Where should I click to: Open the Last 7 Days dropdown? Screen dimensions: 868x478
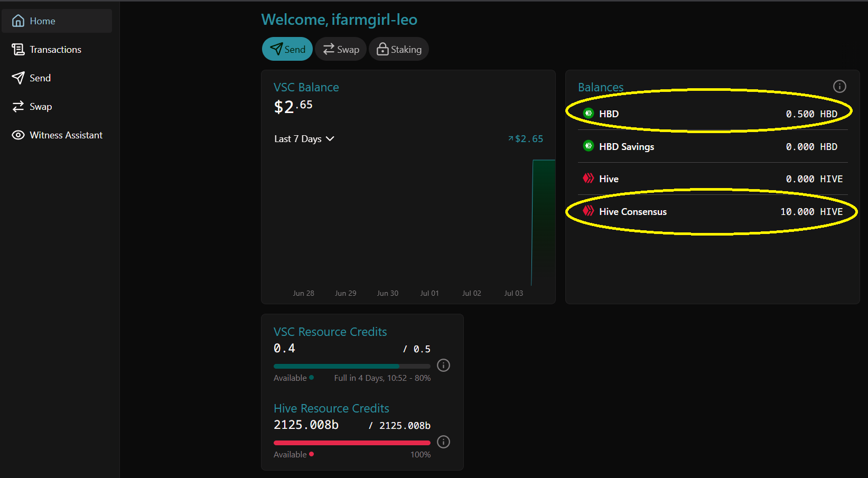(x=304, y=139)
